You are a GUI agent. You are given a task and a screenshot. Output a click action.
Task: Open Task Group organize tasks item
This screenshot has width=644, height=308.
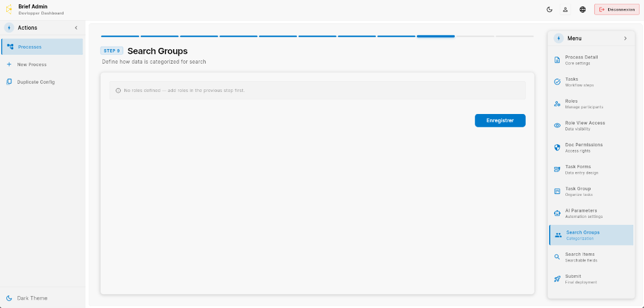(x=591, y=191)
